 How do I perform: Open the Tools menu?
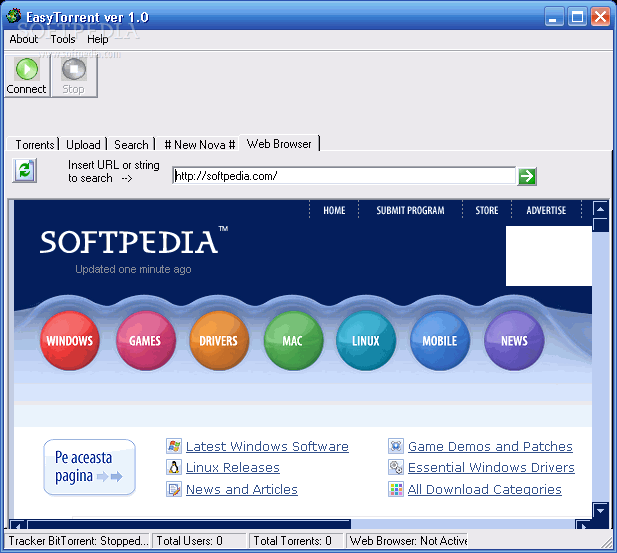(x=63, y=39)
